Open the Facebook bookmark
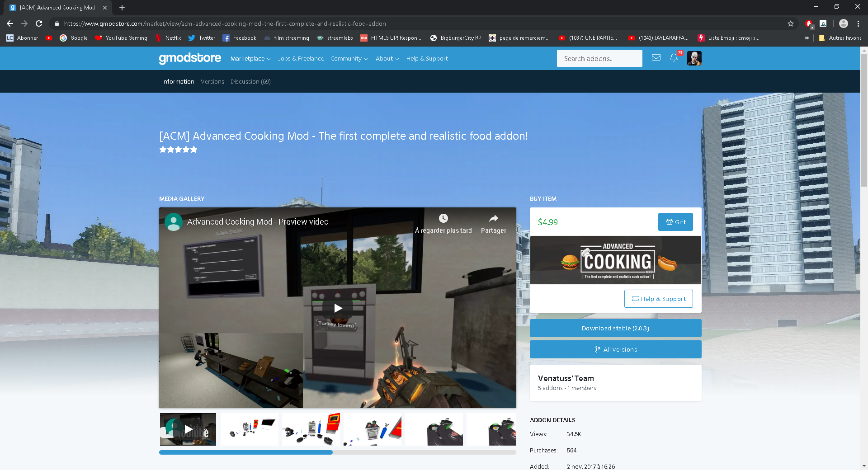Viewport: 868px width, 470px height. click(239, 38)
